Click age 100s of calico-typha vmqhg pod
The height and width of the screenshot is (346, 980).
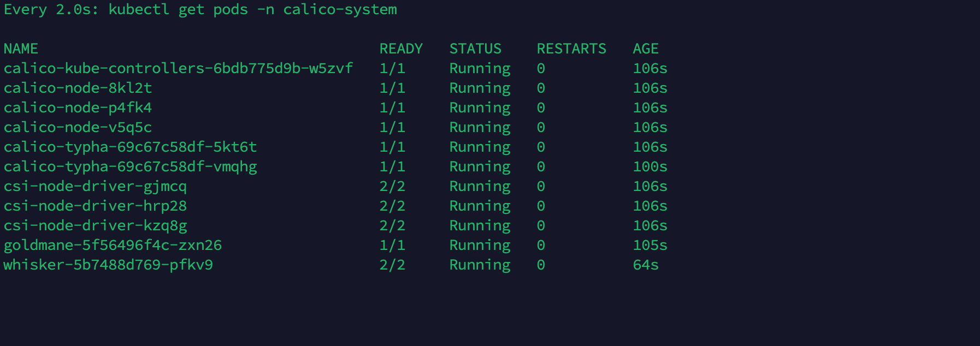[650, 166]
